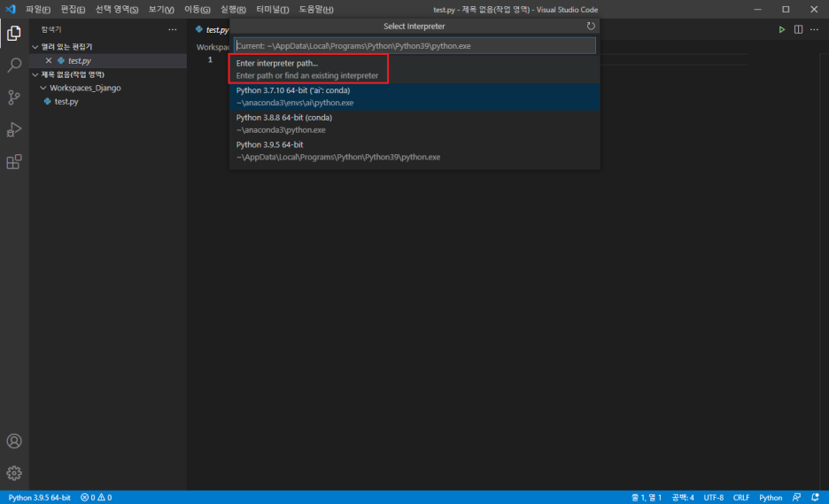829x504 pixels.
Task: Open the Run and Debug view icon
Action: pos(14,129)
